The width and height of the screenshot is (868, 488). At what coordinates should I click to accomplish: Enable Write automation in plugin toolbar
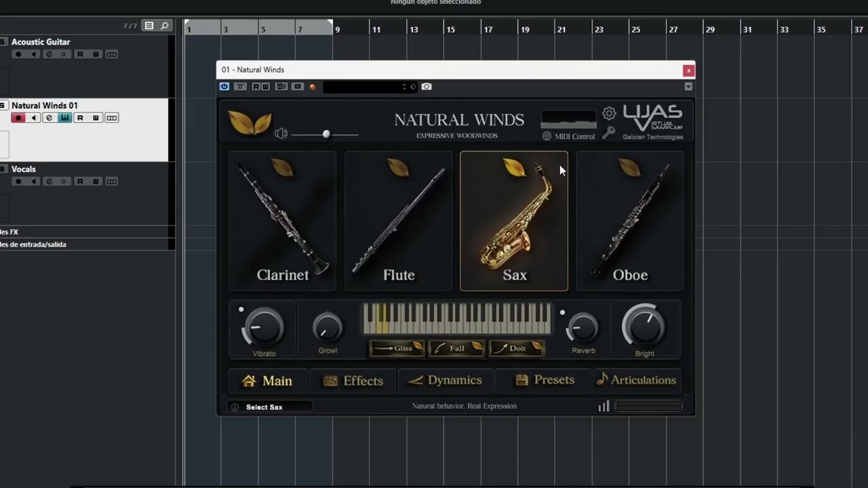(265, 87)
